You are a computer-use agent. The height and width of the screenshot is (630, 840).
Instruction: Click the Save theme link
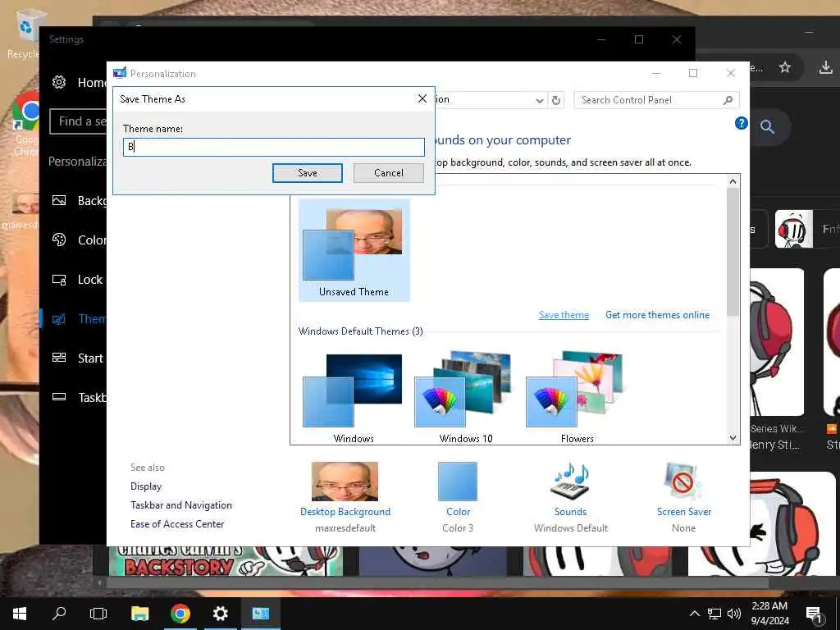pos(564,315)
